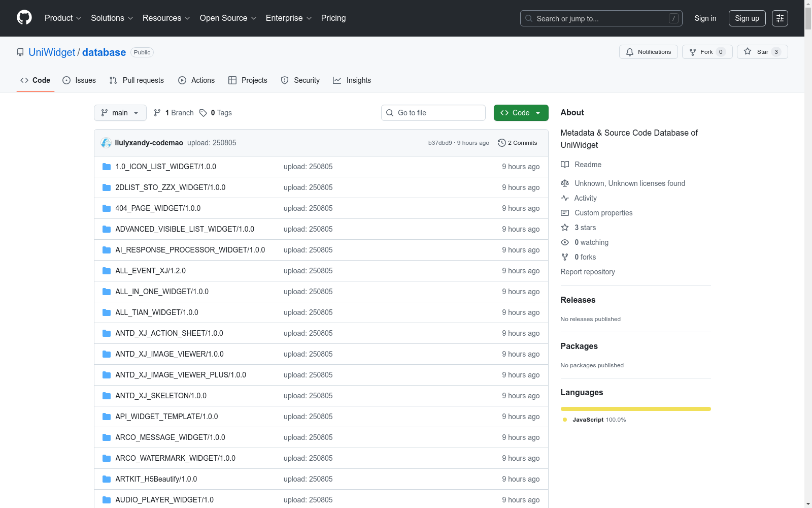Open the ARCO_WATERMARK_WIDGET/1.0.0 folder
812x508 pixels.
pos(176,458)
